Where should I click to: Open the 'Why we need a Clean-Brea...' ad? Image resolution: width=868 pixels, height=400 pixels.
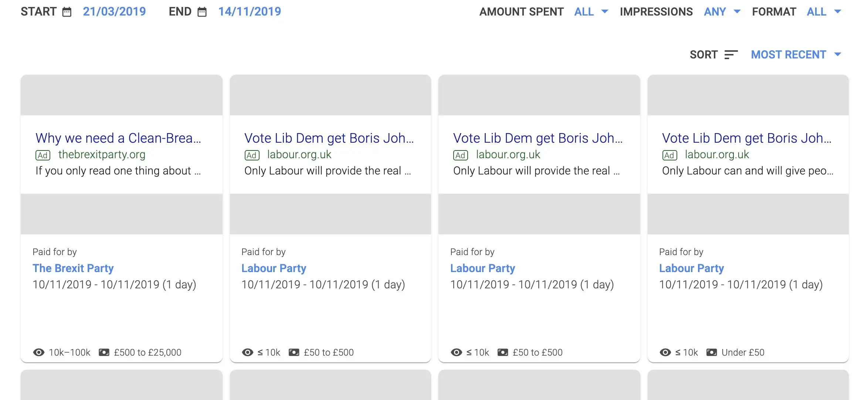(x=118, y=138)
